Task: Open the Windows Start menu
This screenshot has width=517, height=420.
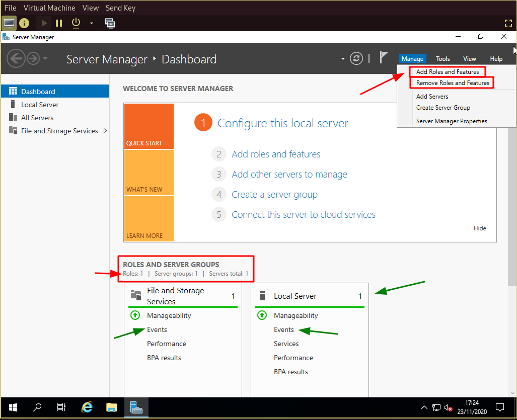Action: pos(13,407)
